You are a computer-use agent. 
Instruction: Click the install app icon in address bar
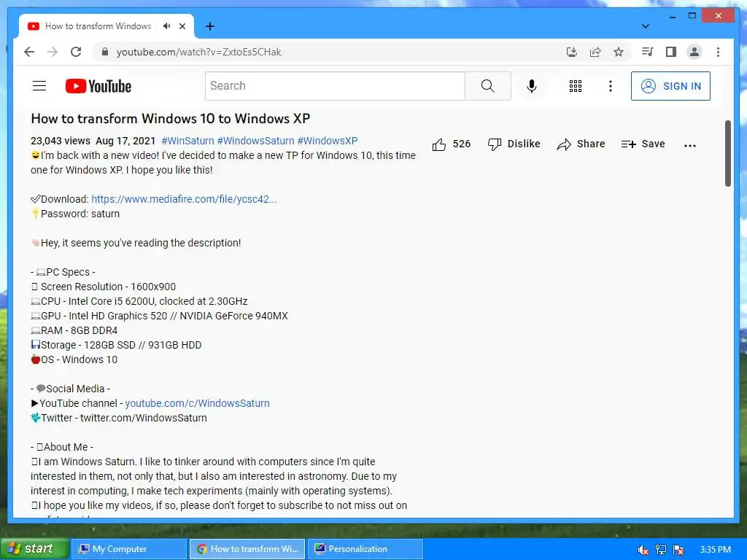click(x=572, y=52)
